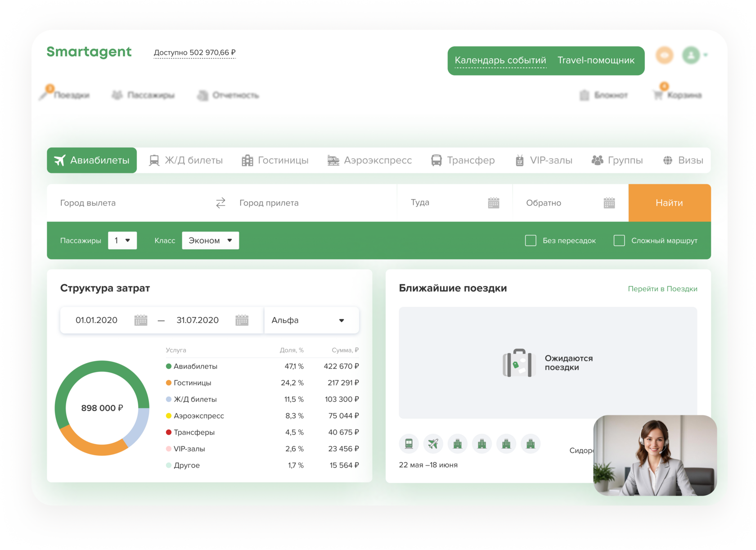The width and height of the screenshot is (756, 550).
Task: Expand the user profile dropdown arrow
Action: tap(706, 55)
